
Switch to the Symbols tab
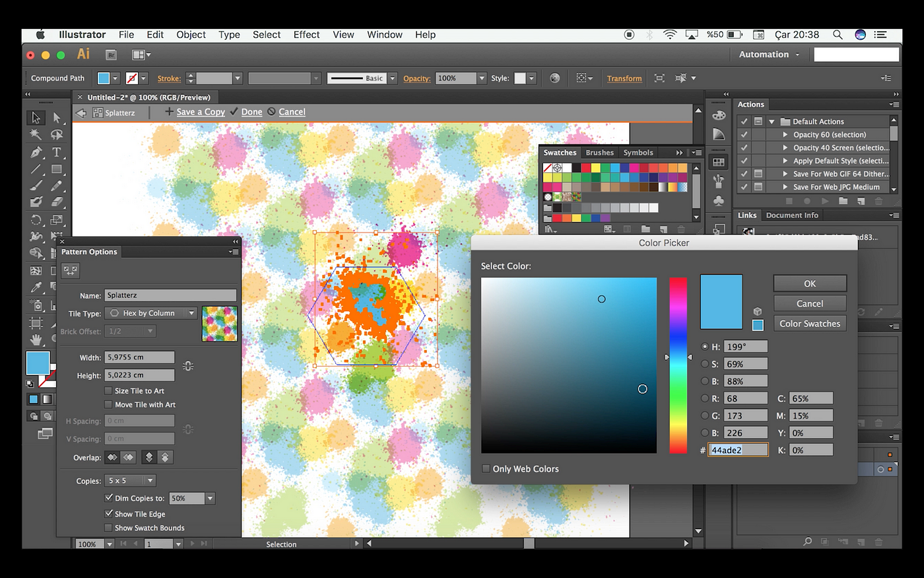638,153
